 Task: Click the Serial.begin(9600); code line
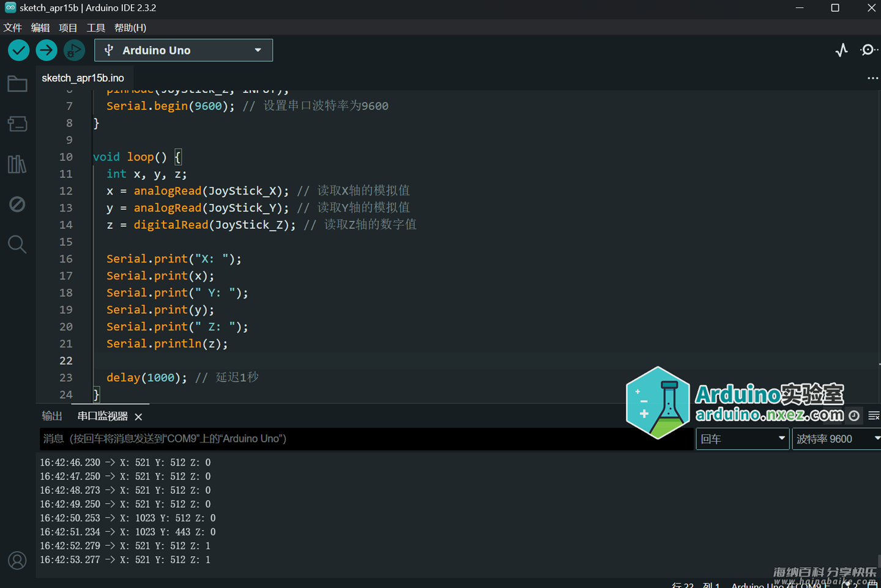[170, 106]
